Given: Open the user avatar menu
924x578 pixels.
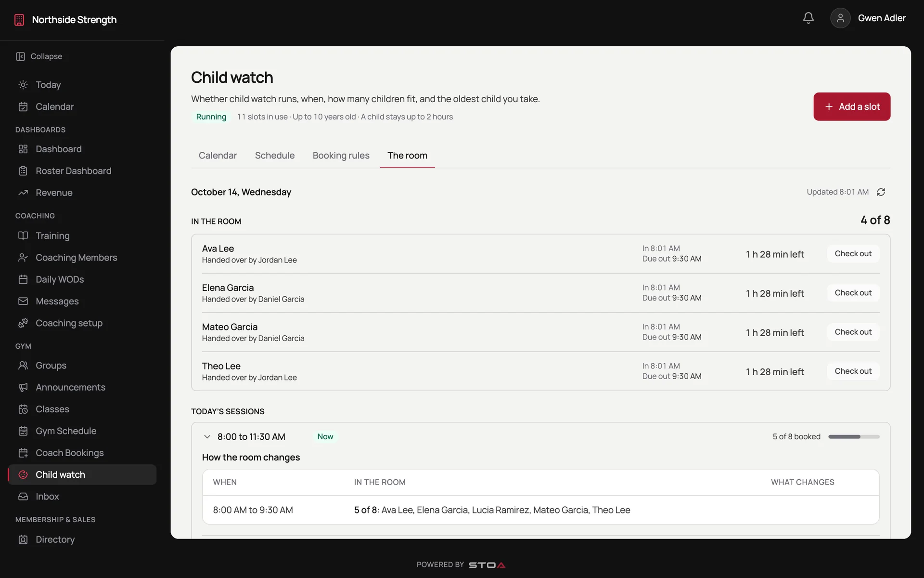Looking at the screenshot, I should 840,18.
